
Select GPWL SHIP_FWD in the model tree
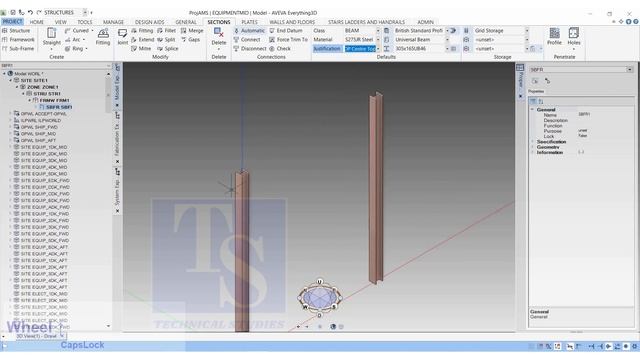(38, 127)
